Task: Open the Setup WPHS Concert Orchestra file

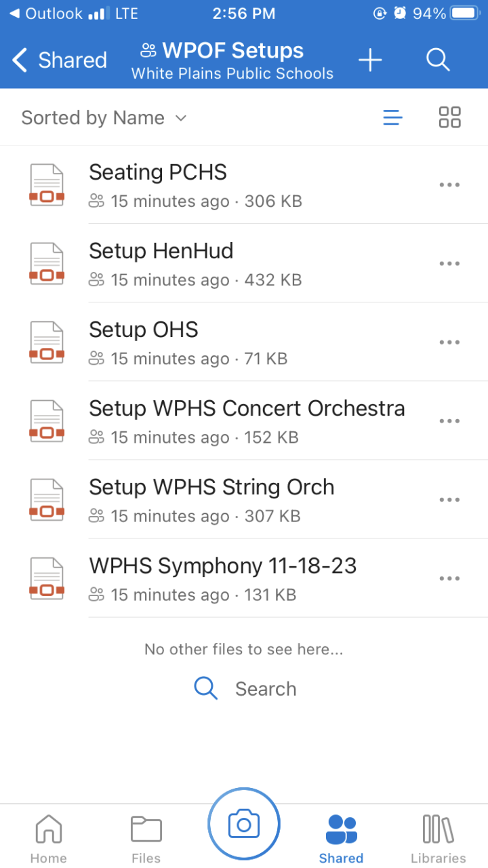Action: tap(247, 409)
